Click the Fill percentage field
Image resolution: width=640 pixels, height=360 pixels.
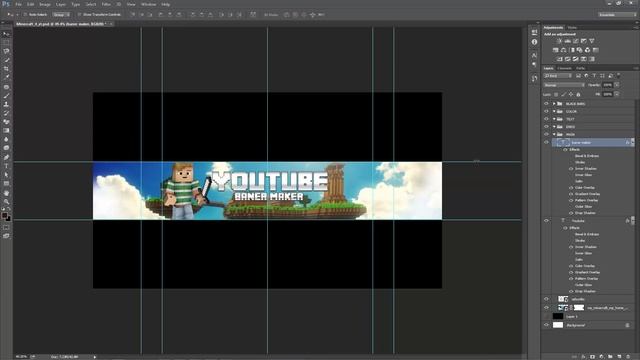(607, 94)
